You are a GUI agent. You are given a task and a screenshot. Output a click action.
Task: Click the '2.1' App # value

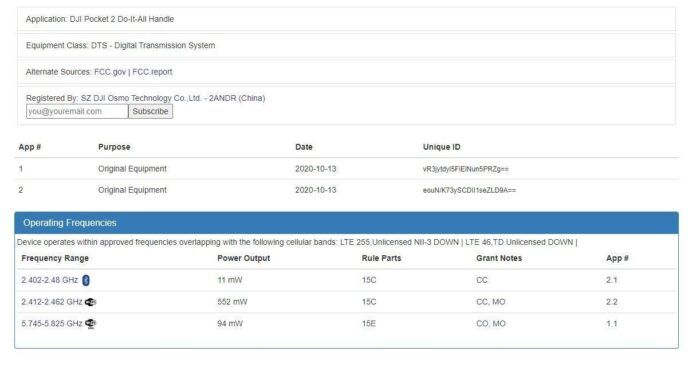click(x=612, y=280)
